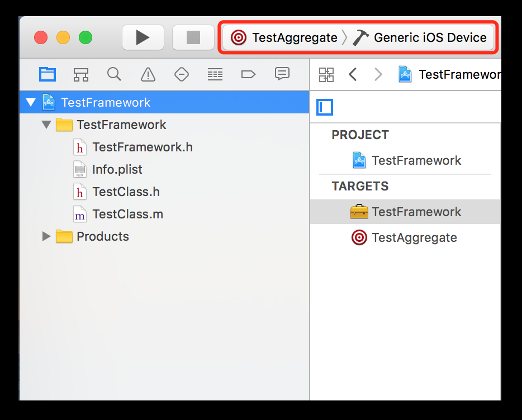Open Info.plist in the navigator

(117, 170)
